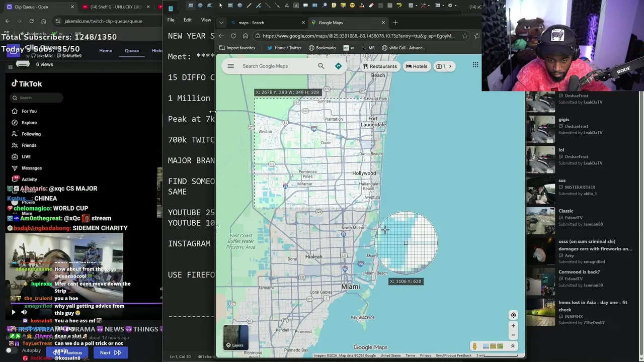Skip to Next clip
The width and height of the screenshot is (644, 362).
coord(111,353)
